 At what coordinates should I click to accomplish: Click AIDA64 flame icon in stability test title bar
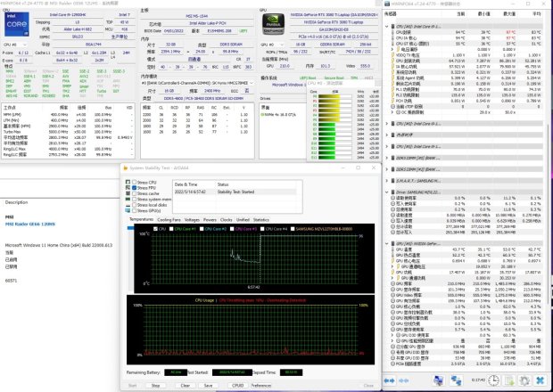click(125, 168)
